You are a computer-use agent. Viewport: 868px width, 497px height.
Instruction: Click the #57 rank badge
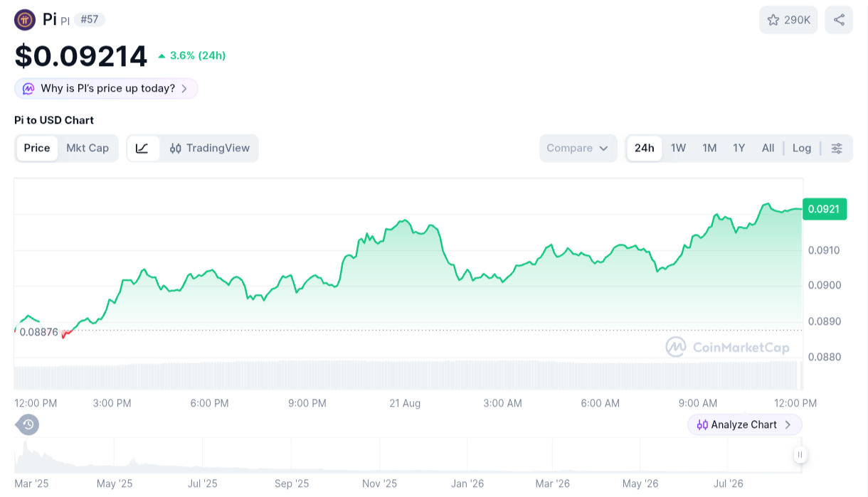[x=90, y=19]
